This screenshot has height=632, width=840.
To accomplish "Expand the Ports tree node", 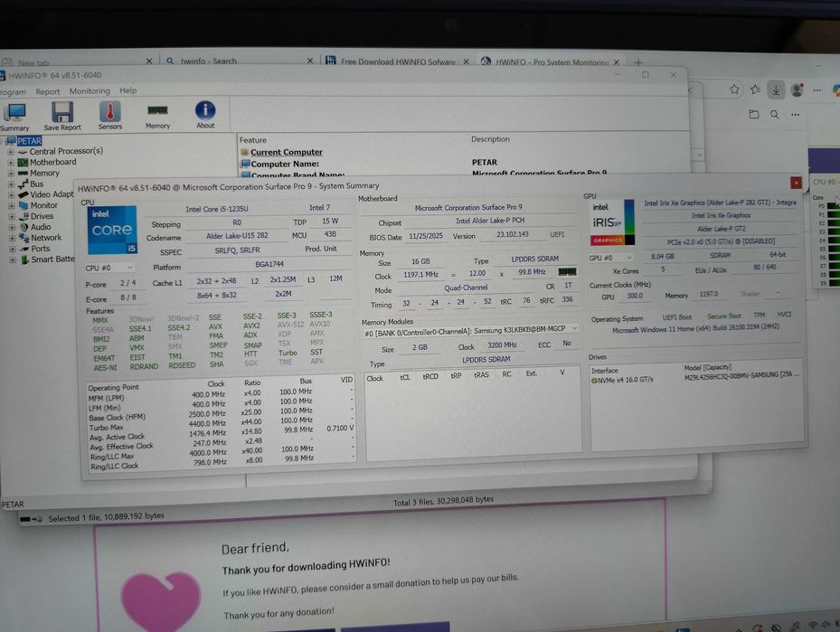I will point(11,250).
